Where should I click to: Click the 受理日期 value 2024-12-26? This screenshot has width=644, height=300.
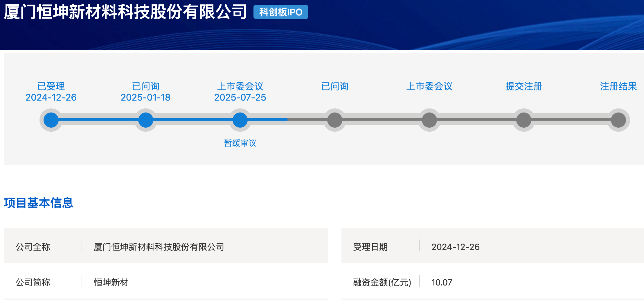click(456, 247)
